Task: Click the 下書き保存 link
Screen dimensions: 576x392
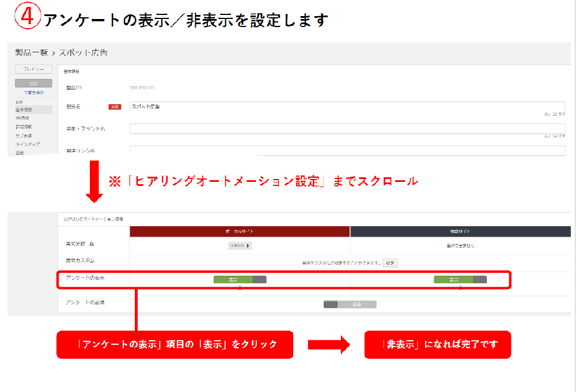Action: pos(33,93)
